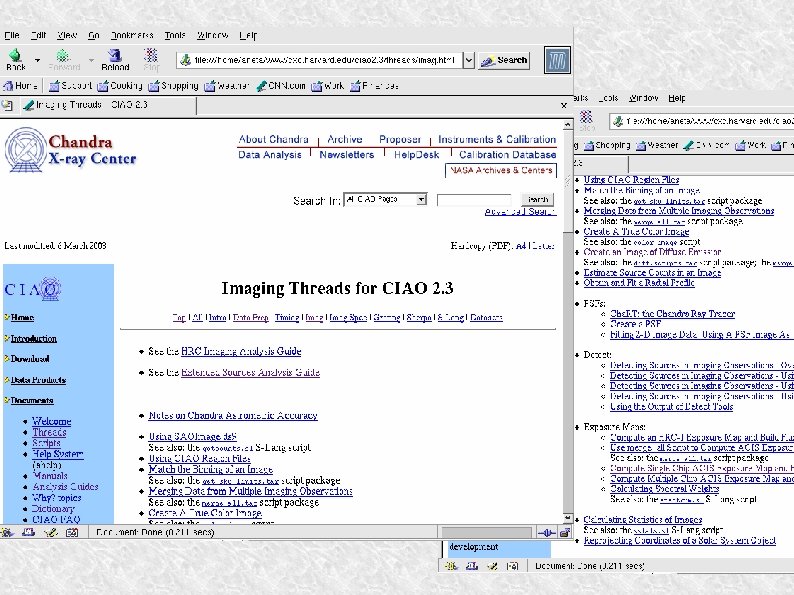794x595 pixels.
Task: Open the Window menu in front browser
Action: pyautogui.click(x=212, y=35)
